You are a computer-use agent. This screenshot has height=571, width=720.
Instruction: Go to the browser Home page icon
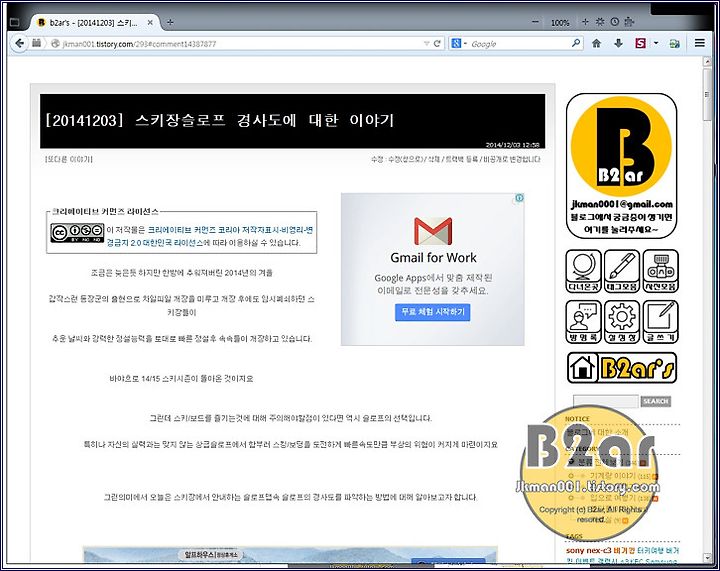[x=596, y=44]
